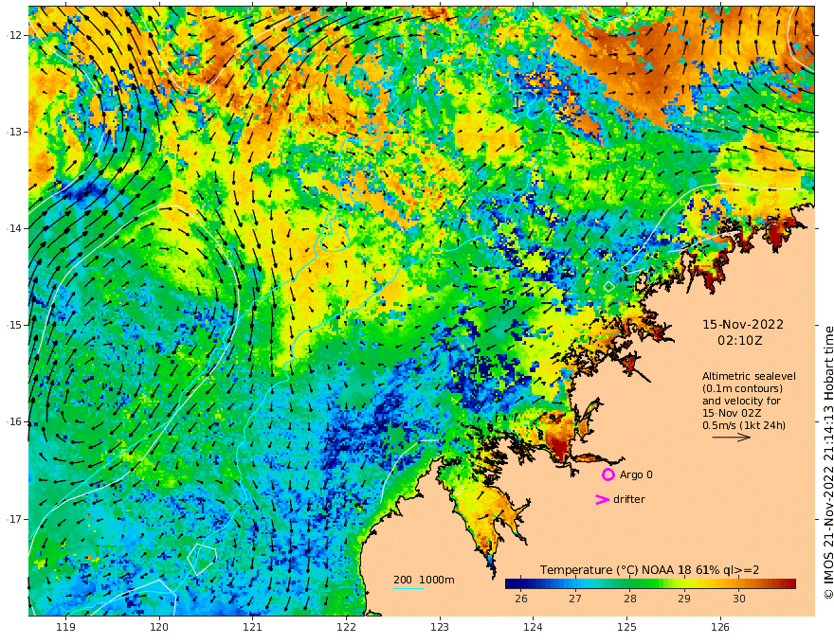The image size is (834, 644).
Task: Click the magenta Argo 0 circle marker
Action: [607, 474]
